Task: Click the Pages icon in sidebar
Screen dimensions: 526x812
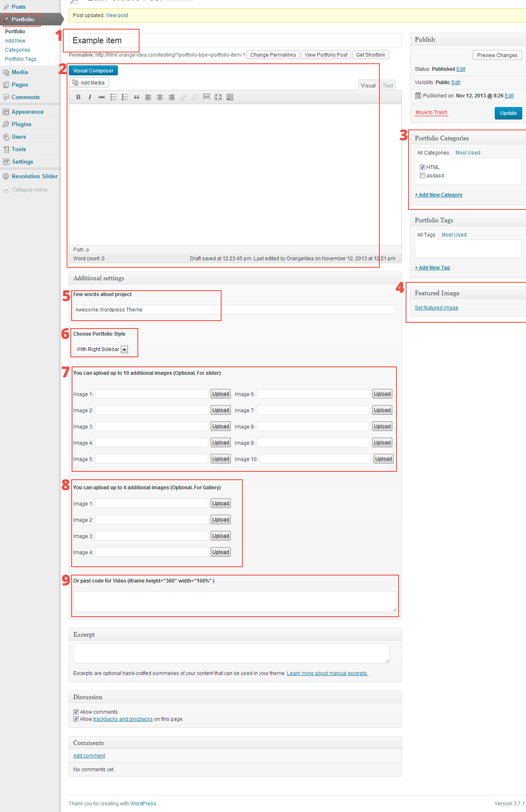Action: click(6, 85)
